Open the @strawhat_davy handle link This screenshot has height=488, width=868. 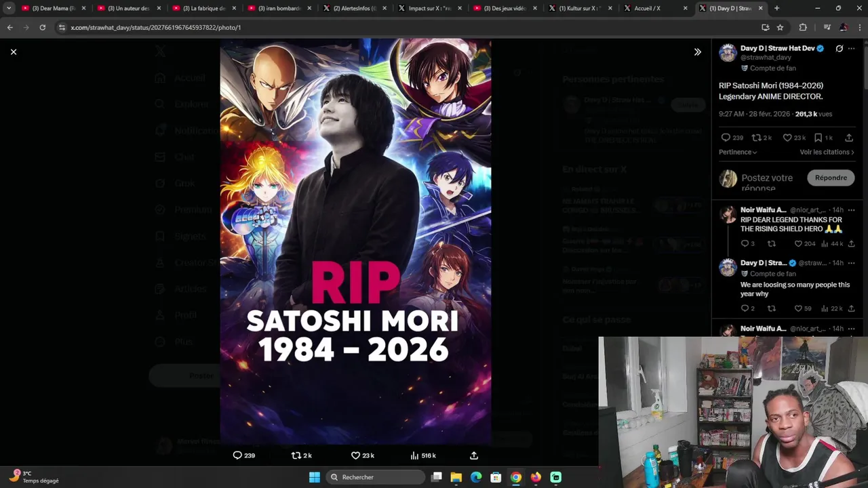point(766,58)
